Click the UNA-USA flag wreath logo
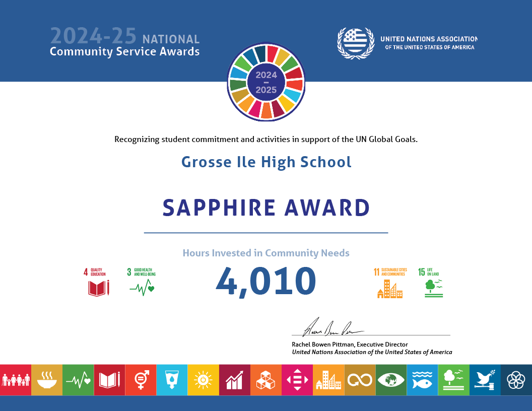Viewport: 532px width, 411px height. [x=356, y=43]
